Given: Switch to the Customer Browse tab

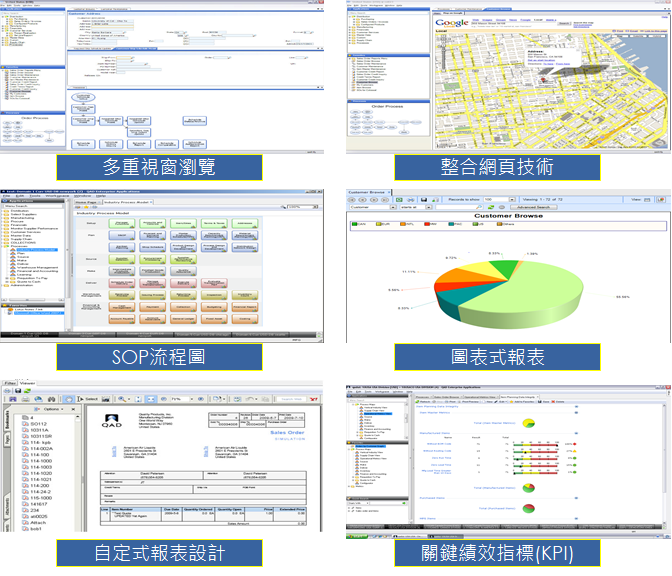Looking at the screenshot, I should [366, 190].
